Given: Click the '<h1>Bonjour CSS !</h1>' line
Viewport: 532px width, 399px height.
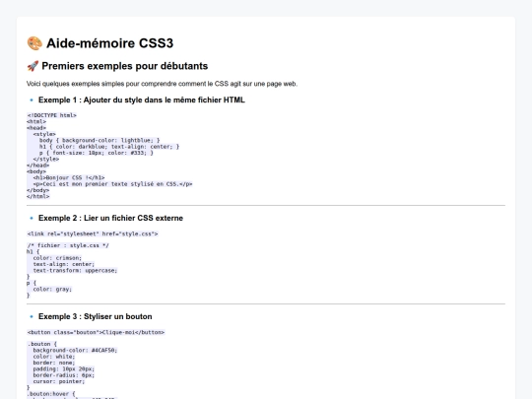Looking at the screenshot, I should 69,177.
